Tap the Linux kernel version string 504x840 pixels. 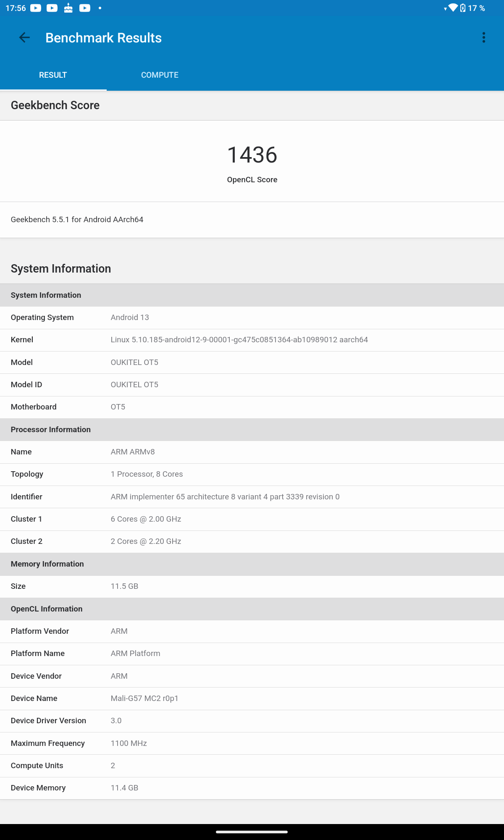[x=239, y=340]
